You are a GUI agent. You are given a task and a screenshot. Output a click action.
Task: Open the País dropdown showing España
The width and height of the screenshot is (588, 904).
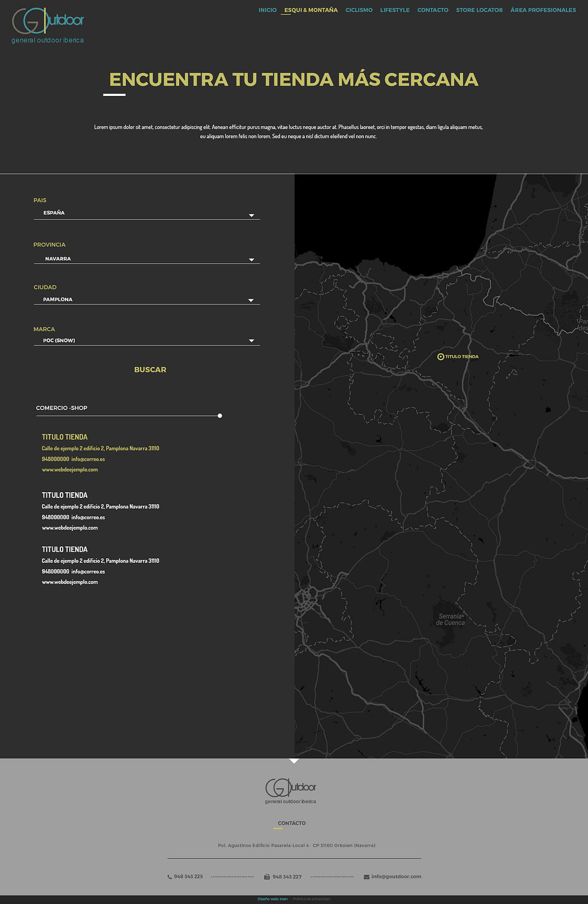coord(146,214)
